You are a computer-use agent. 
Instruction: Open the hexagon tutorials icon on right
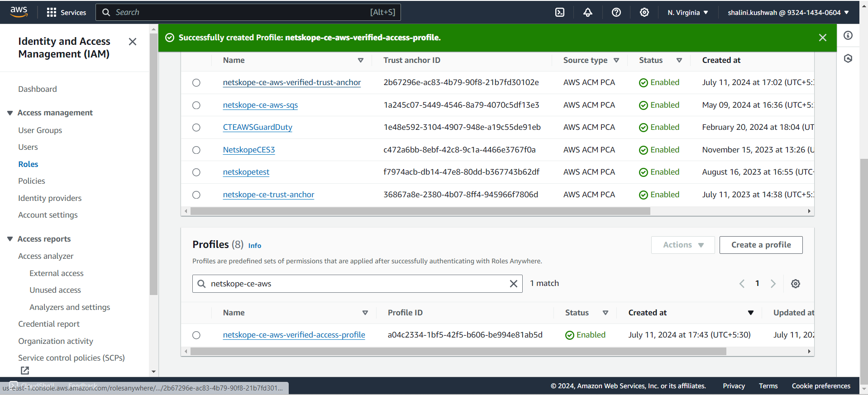pos(848,58)
